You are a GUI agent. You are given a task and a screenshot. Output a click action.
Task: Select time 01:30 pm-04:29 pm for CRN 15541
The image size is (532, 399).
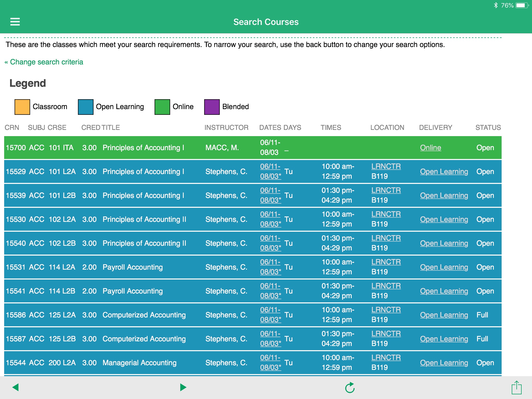click(x=338, y=291)
